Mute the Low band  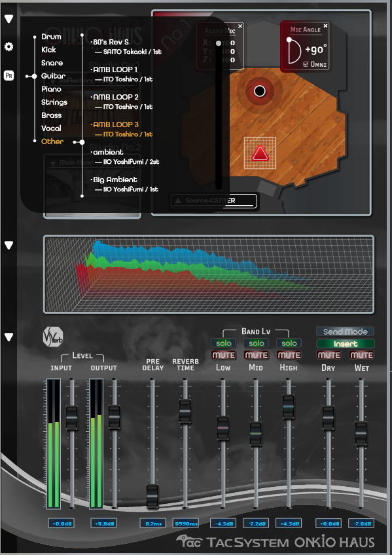pyautogui.click(x=223, y=355)
